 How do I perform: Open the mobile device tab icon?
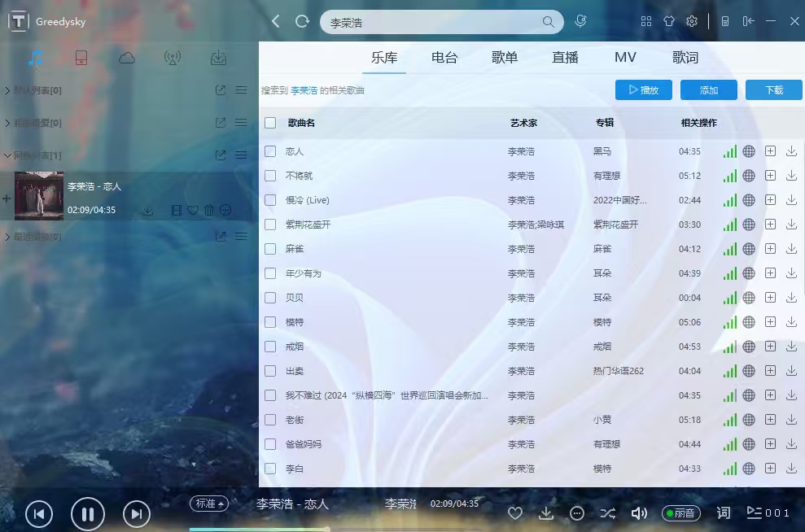tap(81, 58)
